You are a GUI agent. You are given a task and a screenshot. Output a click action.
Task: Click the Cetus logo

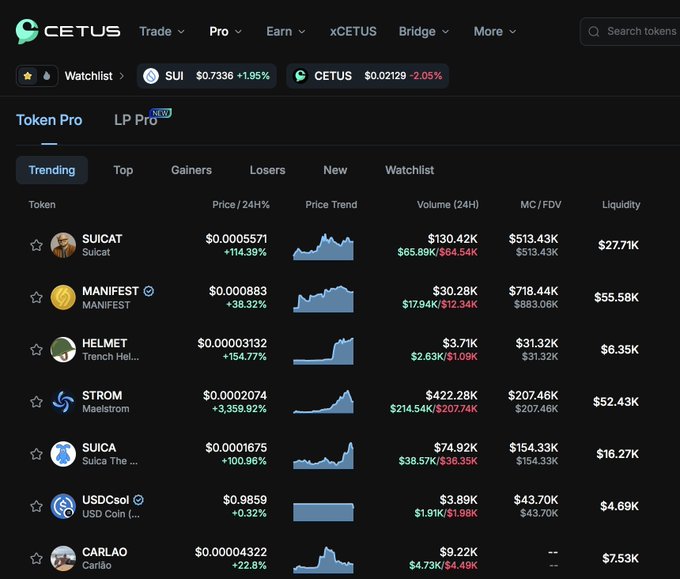point(68,31)
